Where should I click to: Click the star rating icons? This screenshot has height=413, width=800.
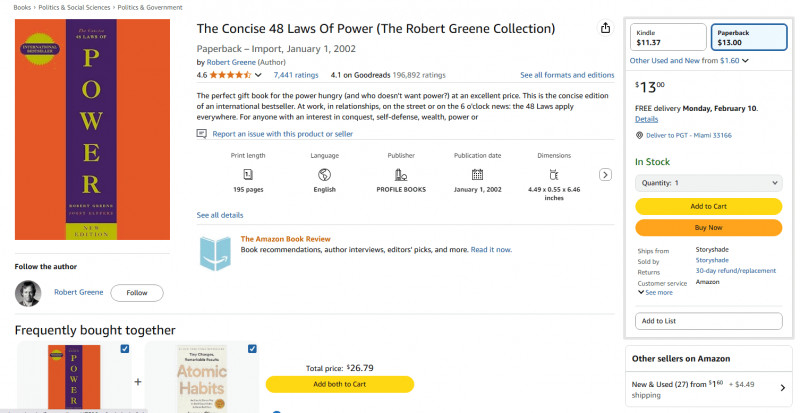[231, 75]
